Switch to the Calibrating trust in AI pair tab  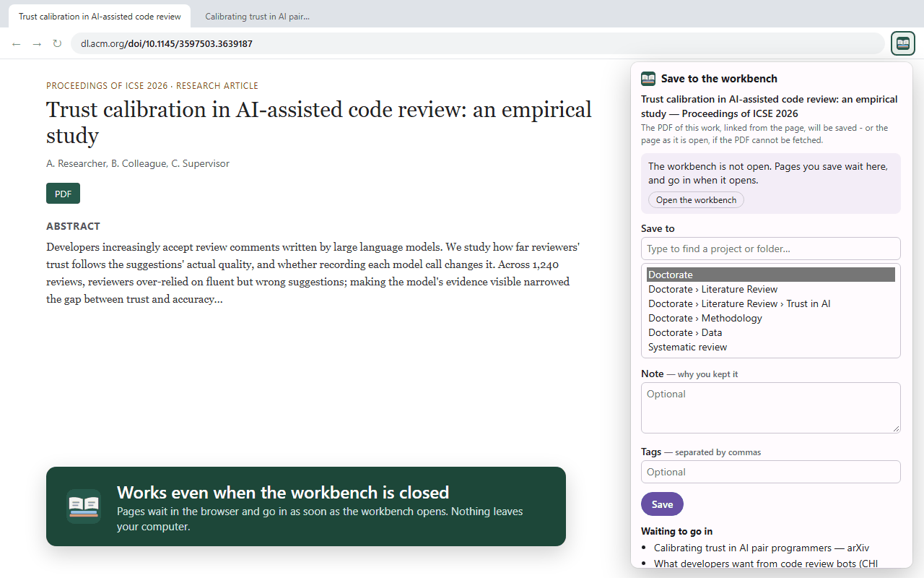coord(257,16)
